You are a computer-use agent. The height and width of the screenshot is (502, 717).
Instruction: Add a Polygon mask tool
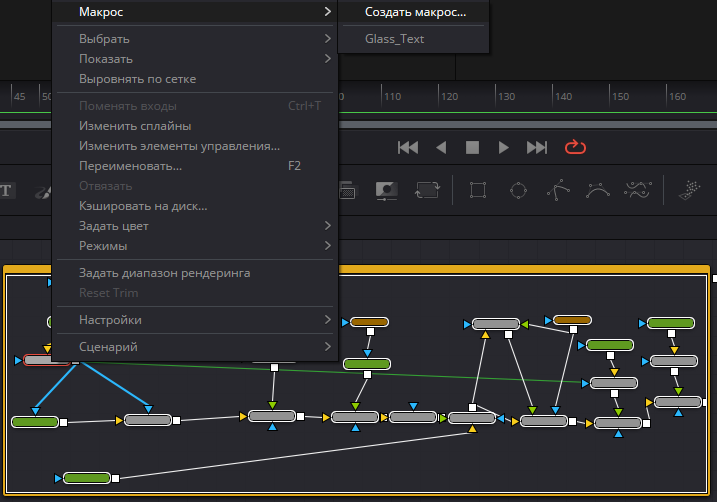[558, 190]
